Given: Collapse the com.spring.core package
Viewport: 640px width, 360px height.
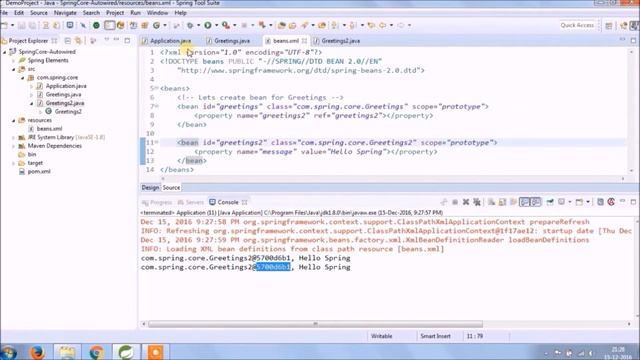Looking at the screenshot, I should (23, 78).
